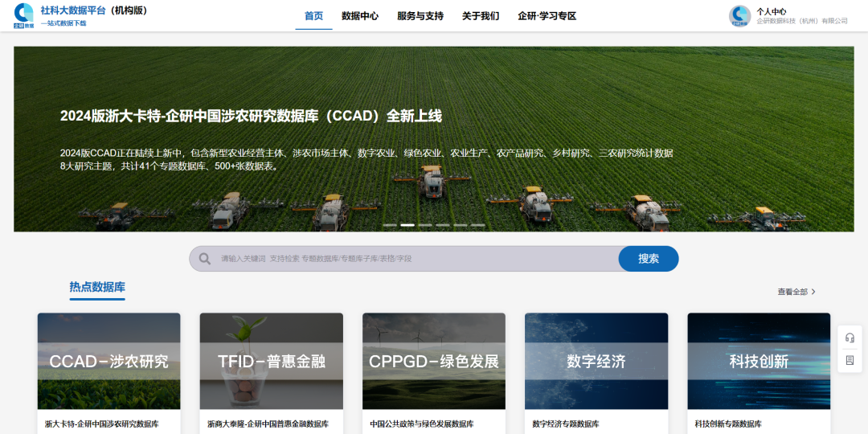
Task: Open 个人中心
Action: 772,11
